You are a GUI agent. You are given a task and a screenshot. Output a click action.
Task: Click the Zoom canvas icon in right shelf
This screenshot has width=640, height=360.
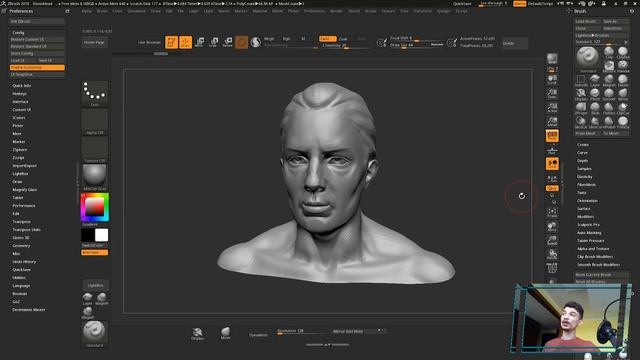click(552, 93)
